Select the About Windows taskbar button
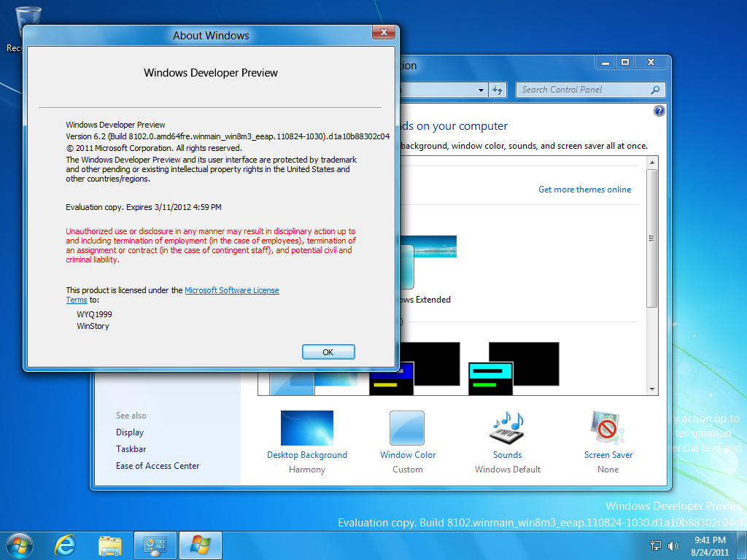 coord(201,545)
